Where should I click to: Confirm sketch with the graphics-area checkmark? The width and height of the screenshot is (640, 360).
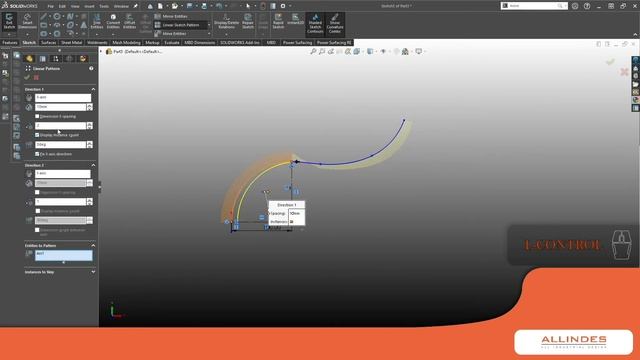click(610, 62)
